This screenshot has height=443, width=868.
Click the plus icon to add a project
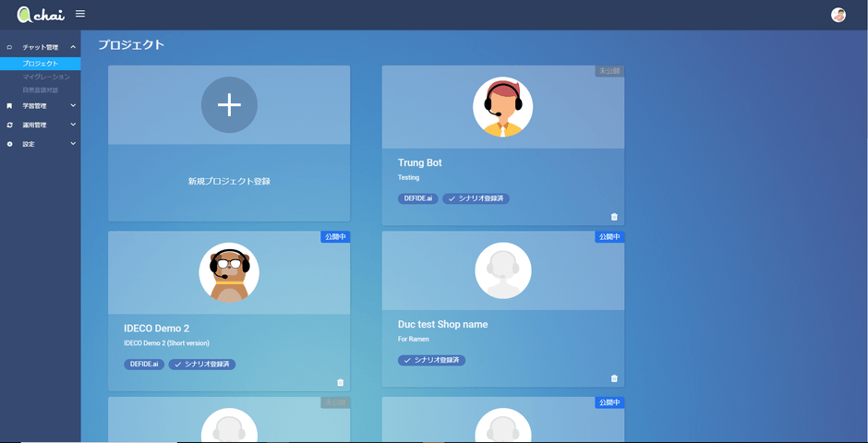tap(229, 104)
